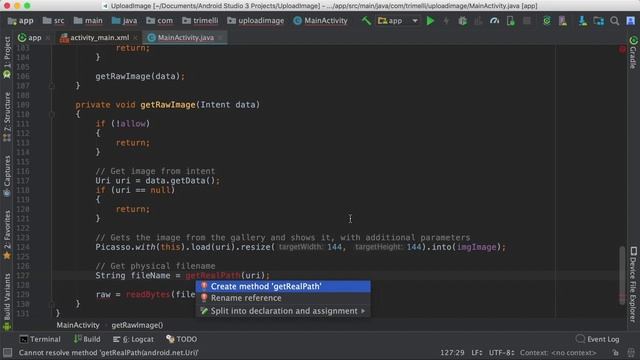Click the 127:29 cursor position indicator
Screen dimensions: 640x360
point(452,353)
